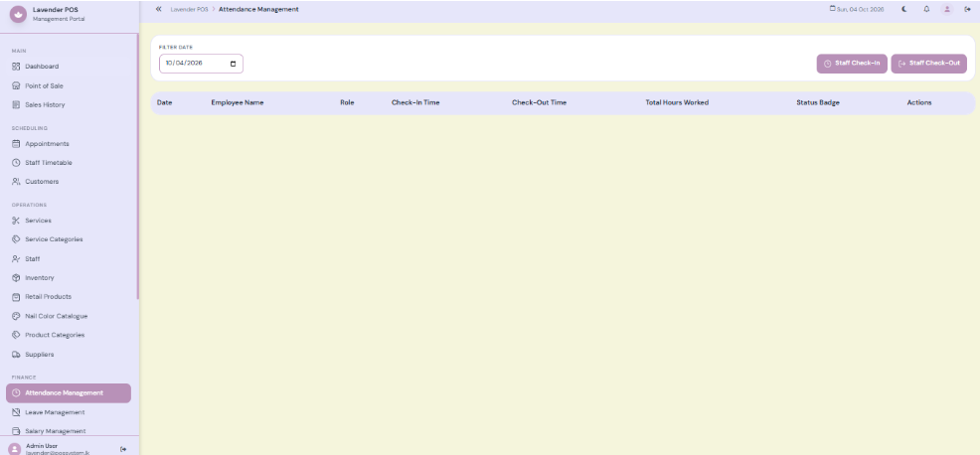Screen dimensions: 980x455
Task: Click the sidebar vertical scrollbar
Action: (x=137, y=167)
